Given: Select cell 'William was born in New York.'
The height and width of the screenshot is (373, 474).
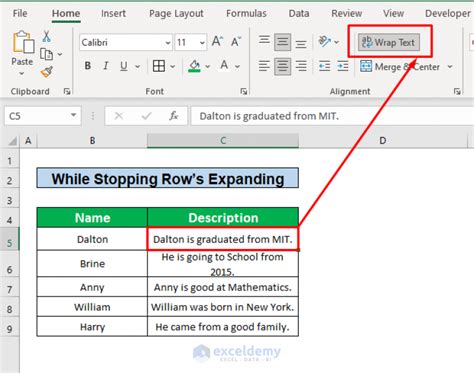Looking at the screenshot, I should pyautogui.click(x=223, y=307).
